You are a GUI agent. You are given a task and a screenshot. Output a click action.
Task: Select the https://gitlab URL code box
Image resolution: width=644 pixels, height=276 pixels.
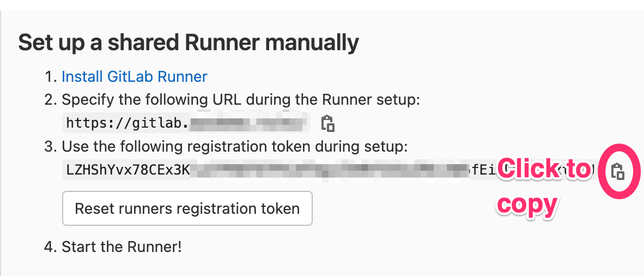[186, 123]
